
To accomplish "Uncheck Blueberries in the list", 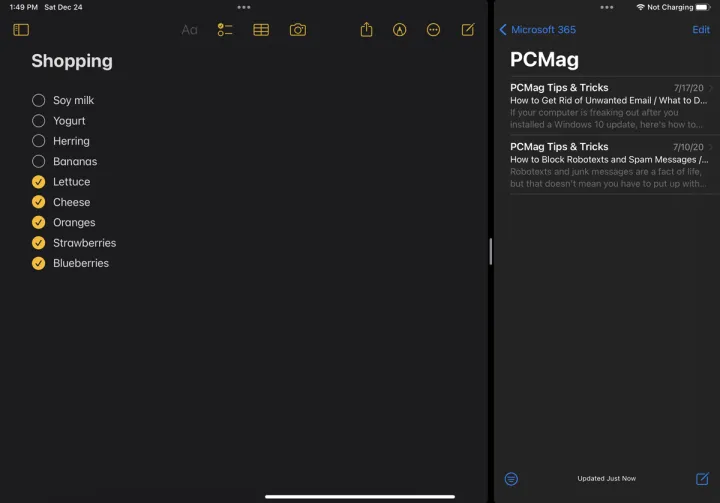I will point(39,263).
